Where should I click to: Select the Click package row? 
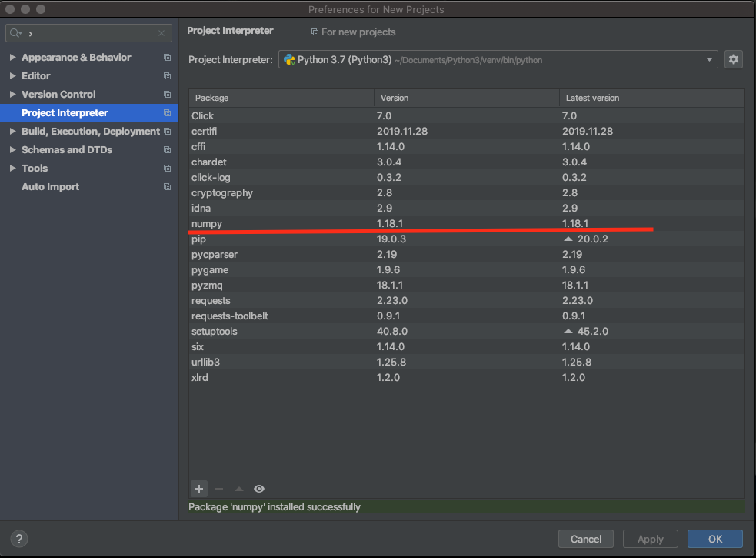[x=467, y=116]
